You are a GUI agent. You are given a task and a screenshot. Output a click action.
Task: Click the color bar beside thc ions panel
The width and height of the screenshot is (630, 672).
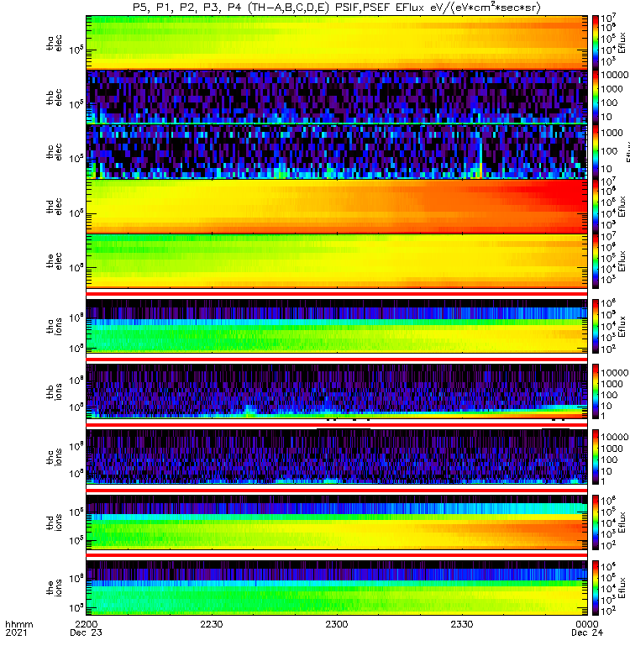(596, 457)
